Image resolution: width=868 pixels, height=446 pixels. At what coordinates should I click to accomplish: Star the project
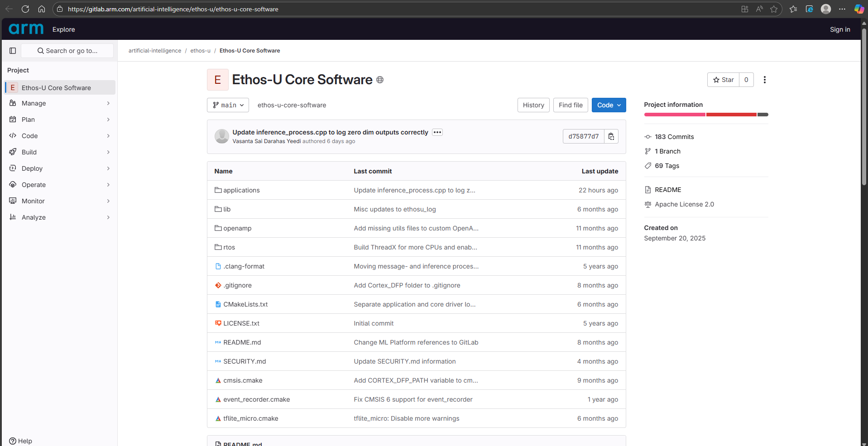pyautogui.click(x=723, y=80)
